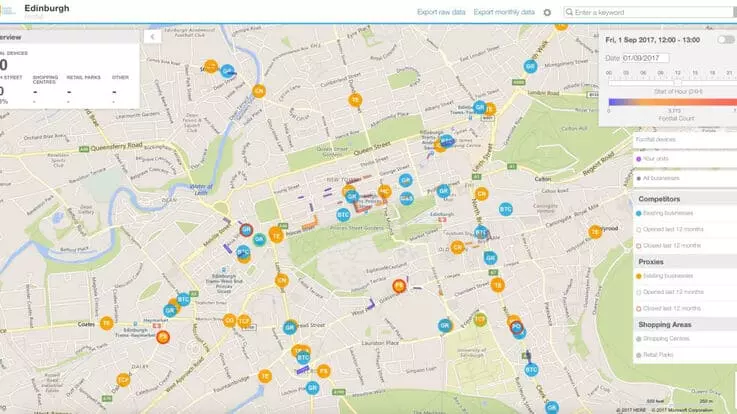Select the blue GR marker near Leith Walk
This screenshot has height=414, width=737.
(x=531, y=66)
